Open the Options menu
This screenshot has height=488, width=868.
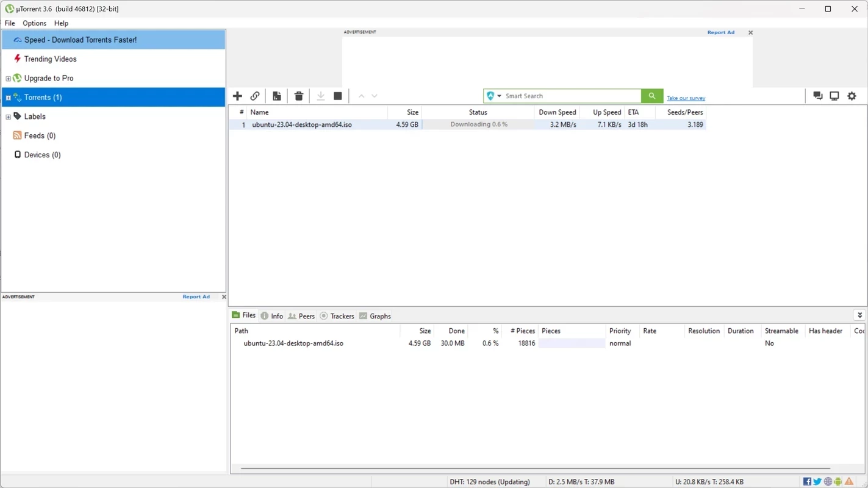pos(34,23)
